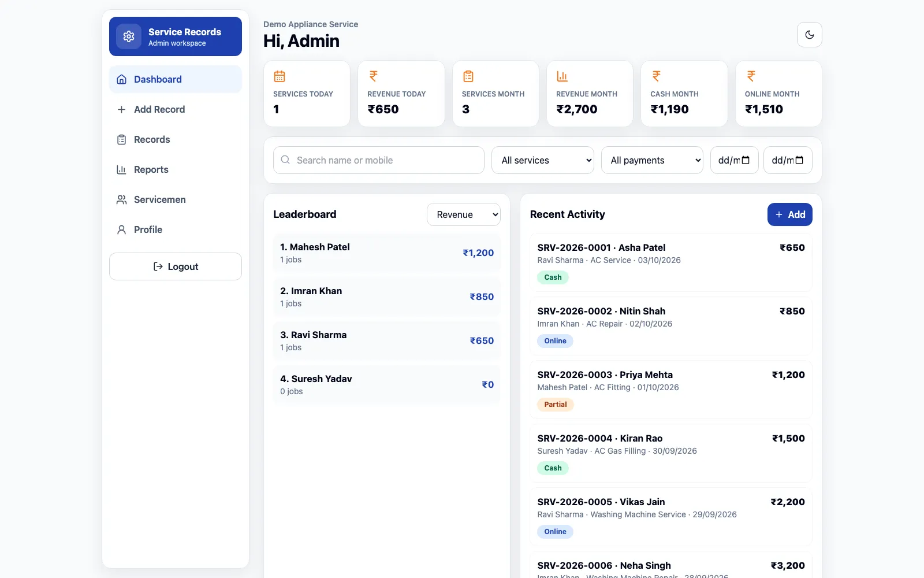The image size is (924, 578).
Task: Click the rupee icon on Online Month card
Action: click(x=751, y=76)
